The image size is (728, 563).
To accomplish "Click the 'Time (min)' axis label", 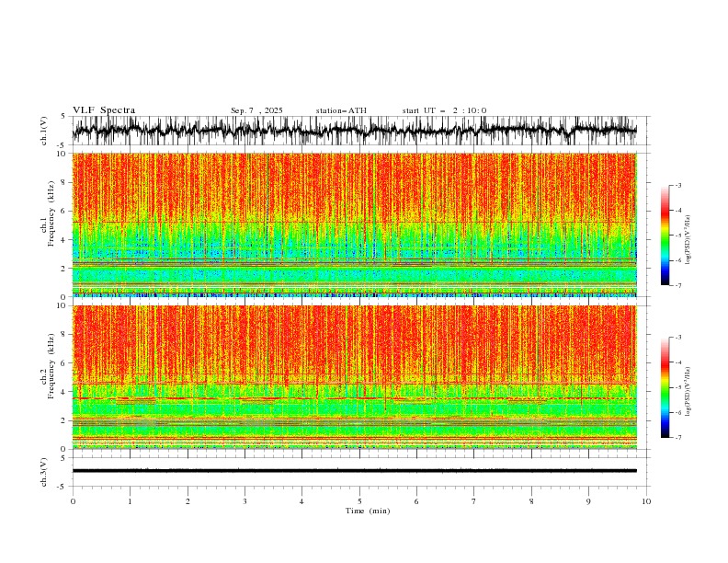I will coord(368,511).
